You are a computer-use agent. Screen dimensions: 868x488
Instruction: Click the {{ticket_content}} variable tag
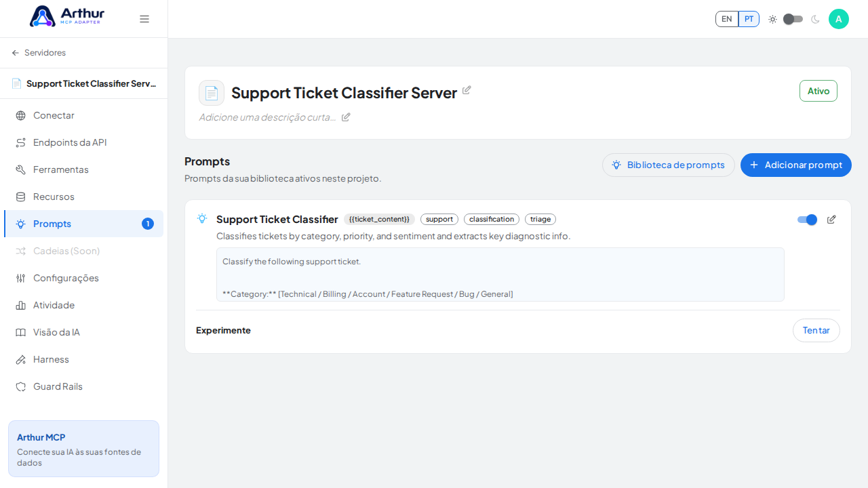[x=379, y=220]
